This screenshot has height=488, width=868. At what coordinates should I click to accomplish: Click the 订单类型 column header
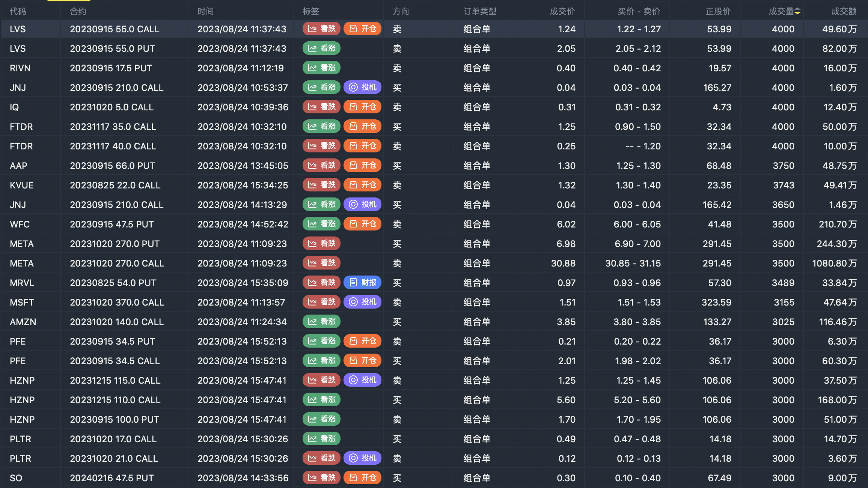tap(480, 12)
